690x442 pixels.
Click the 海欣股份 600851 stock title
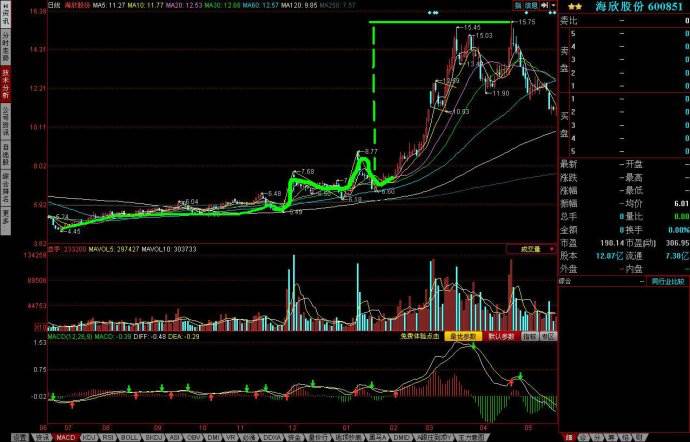[x=639, y=7]
